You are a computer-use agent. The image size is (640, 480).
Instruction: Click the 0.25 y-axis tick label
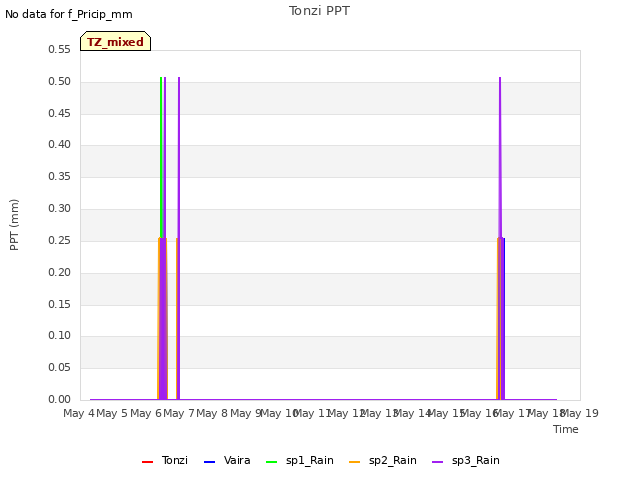click(x=60, y=240)
